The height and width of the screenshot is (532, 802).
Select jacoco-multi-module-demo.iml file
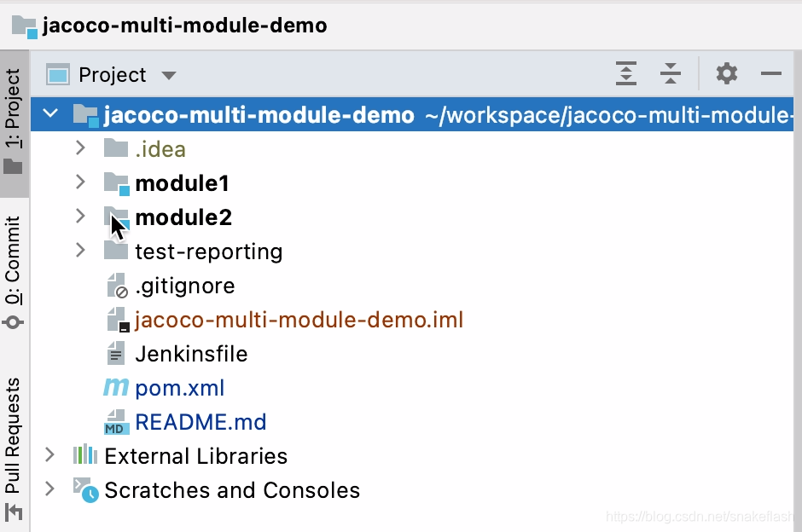click(x=299, y=320)
